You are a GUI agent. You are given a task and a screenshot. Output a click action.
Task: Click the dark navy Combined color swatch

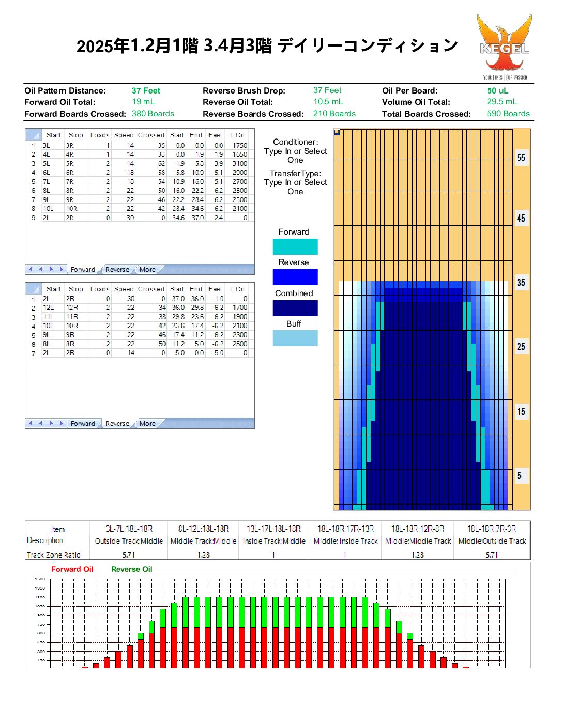[295, 308]
